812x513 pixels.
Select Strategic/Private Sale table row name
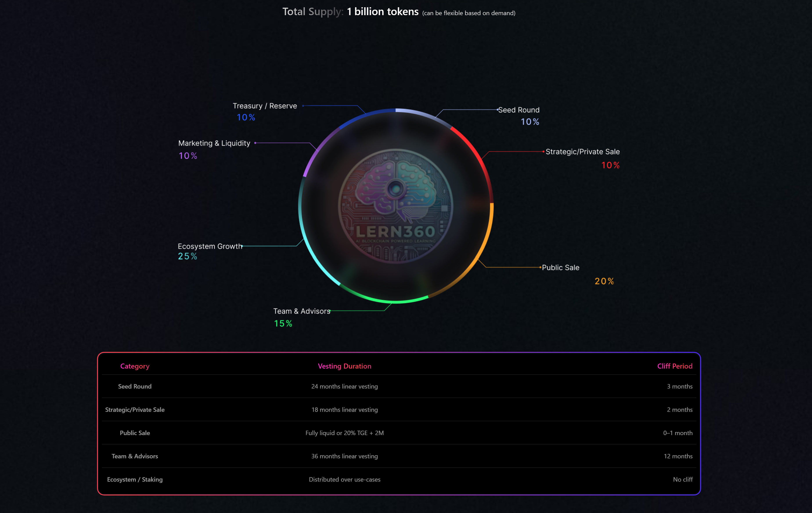point(135,410)
